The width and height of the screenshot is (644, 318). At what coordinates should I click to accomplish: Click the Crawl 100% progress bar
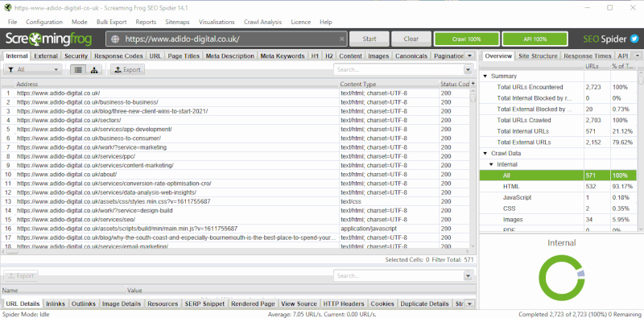click(x=467, y=39)
